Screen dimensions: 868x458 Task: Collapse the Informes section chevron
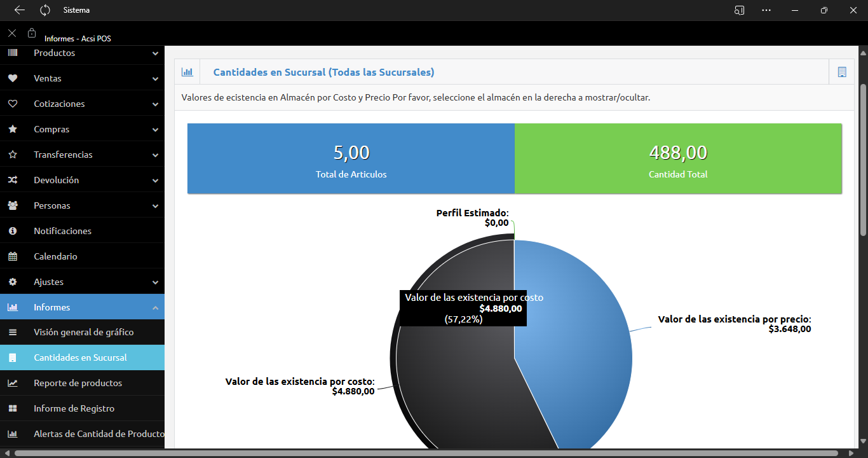[155, 308]
